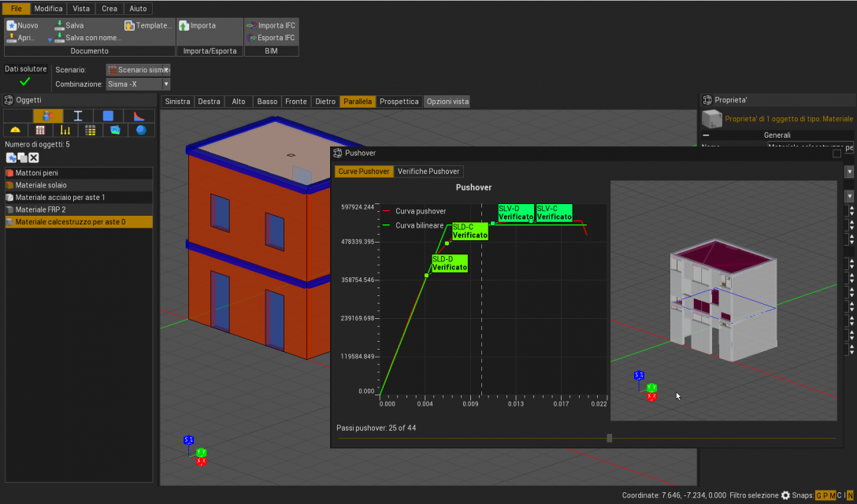This screenshot has height=504, width=857.
Task: Switch to Verifiche Pushover tab
Action: tap(428, 171)
